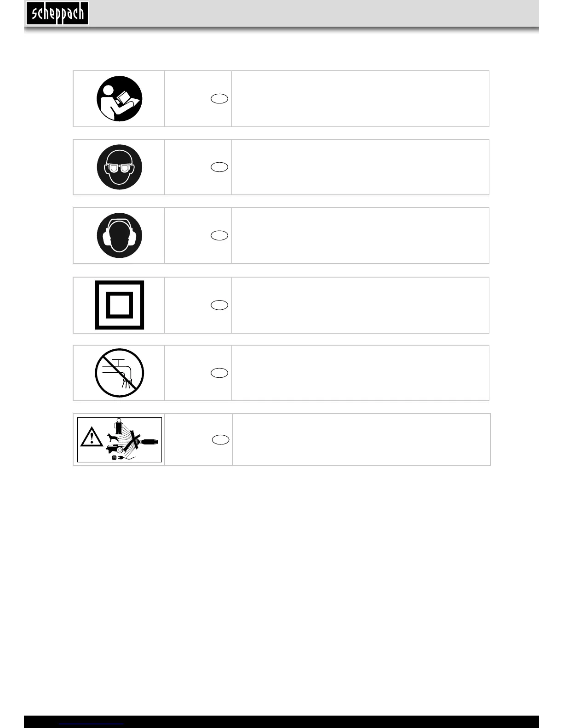The width and height of the screenshot is (563, 728).
Task: Click the blank description cell for the water tap row
Action: coord(360,373)
